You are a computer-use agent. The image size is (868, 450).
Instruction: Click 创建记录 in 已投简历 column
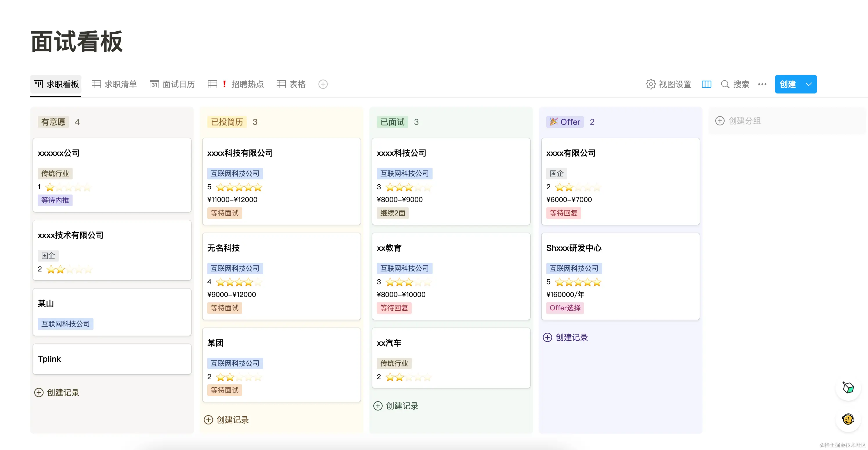(226, 420)
